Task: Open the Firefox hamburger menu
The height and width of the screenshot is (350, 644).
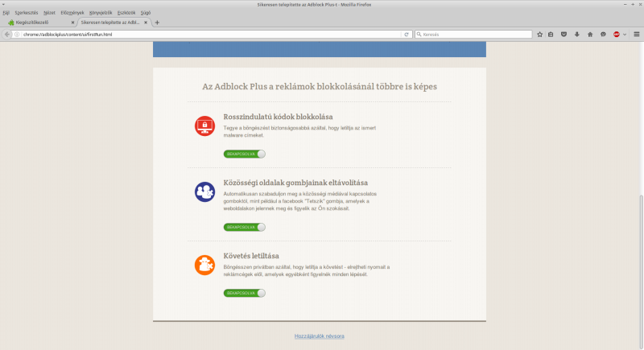Action: point(637,35)
